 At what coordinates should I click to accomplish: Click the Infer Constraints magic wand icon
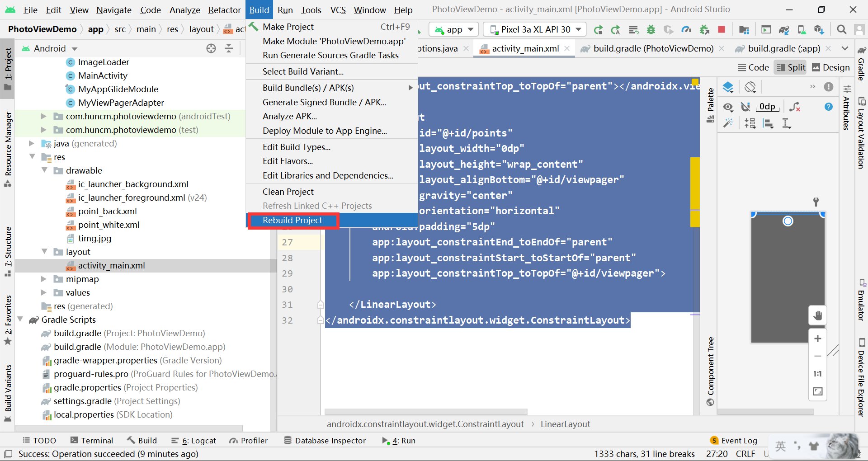[728, 123]
